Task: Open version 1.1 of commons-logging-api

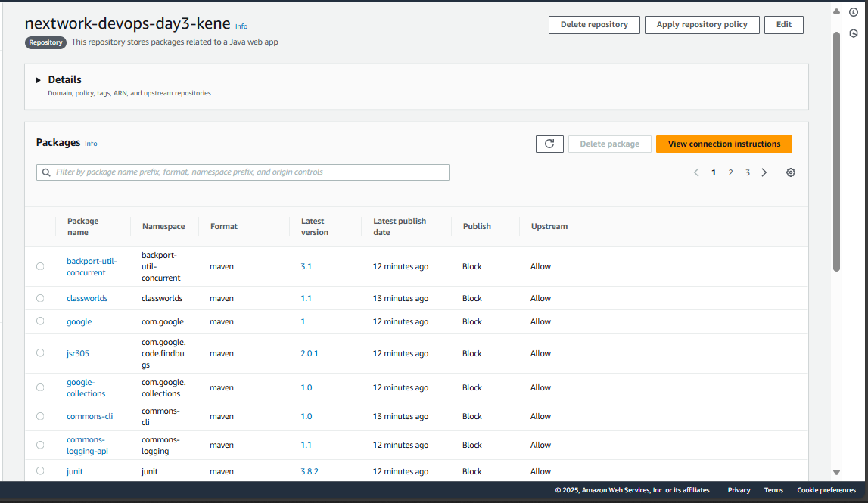Action: tap(306, 445)
